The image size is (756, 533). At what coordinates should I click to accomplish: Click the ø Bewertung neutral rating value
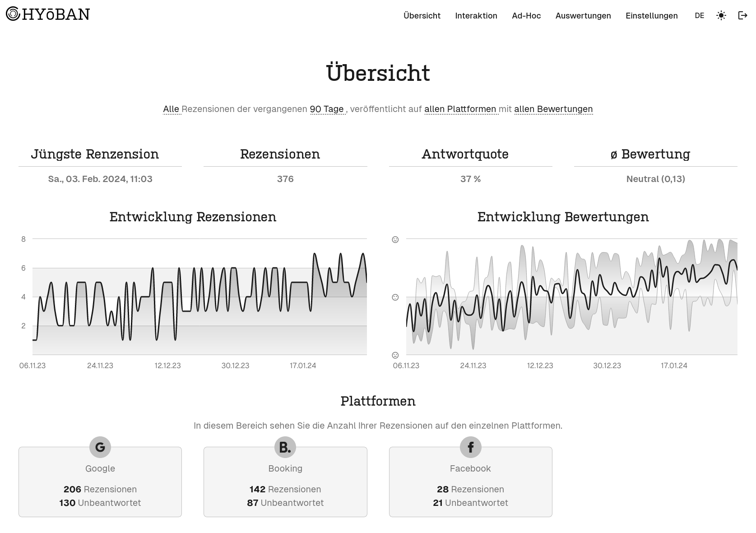[655, 179]
